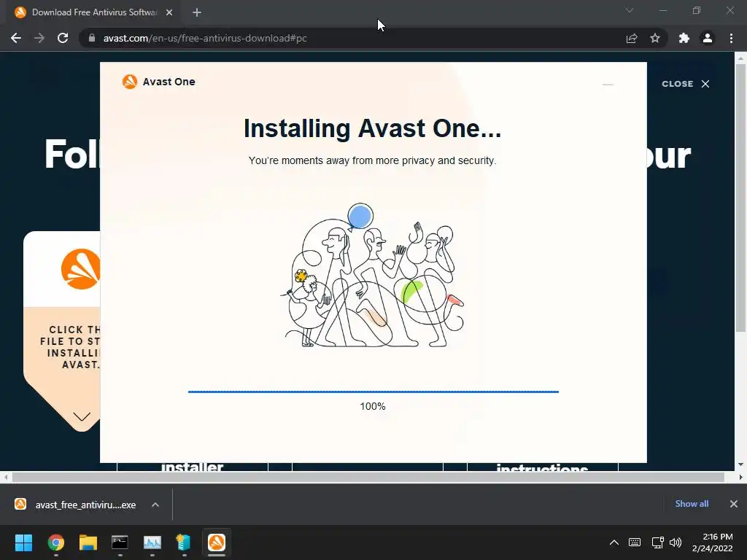Select the Download Free Antivirus Software tab
The image size is (747, 560).
[x=93, y=12]
